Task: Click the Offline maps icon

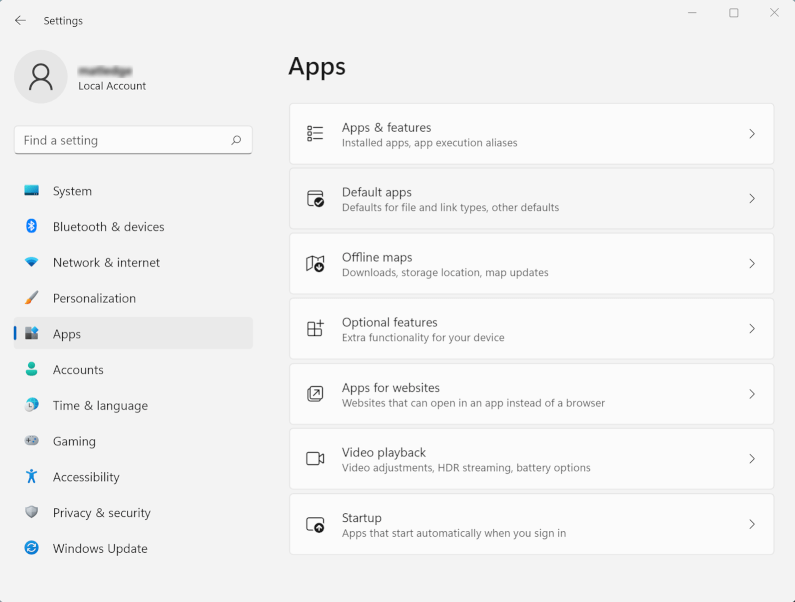Action: (x=315, y=264)
